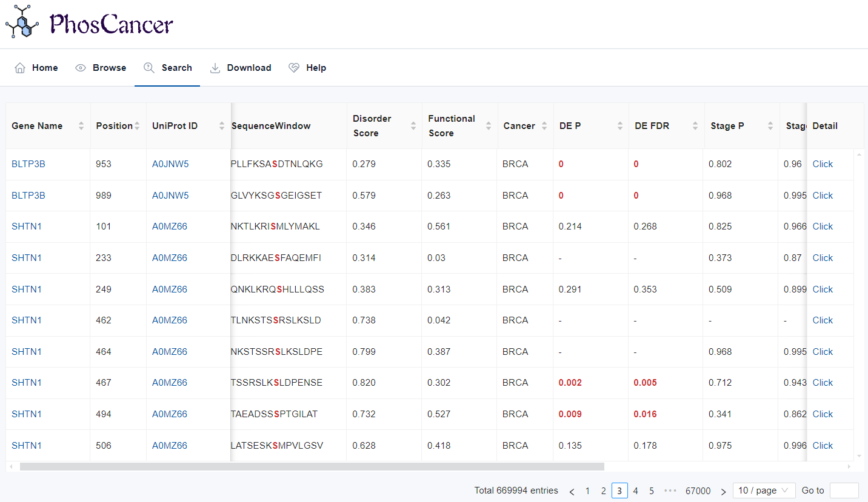The height and width of the screenshot is (502, 868).
Task: Open the 10 / page dropdown
Action: pyautogui.click(x=764, y=490)
